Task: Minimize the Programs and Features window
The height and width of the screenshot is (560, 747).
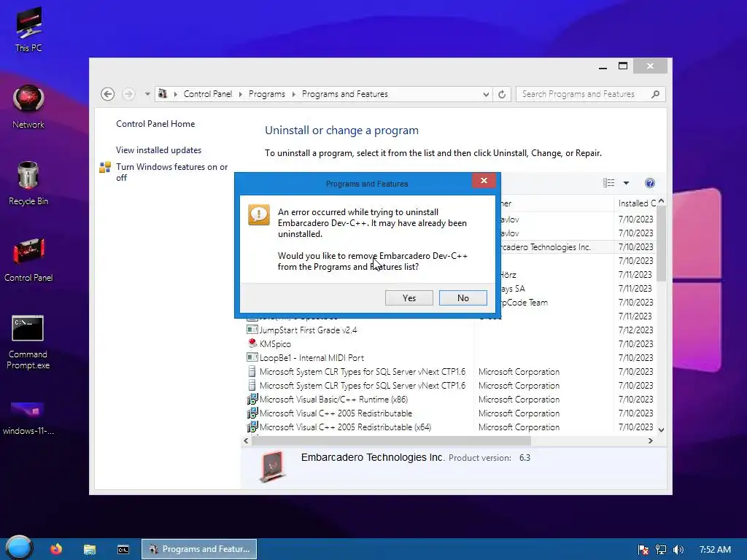Action: coord(603,66)
